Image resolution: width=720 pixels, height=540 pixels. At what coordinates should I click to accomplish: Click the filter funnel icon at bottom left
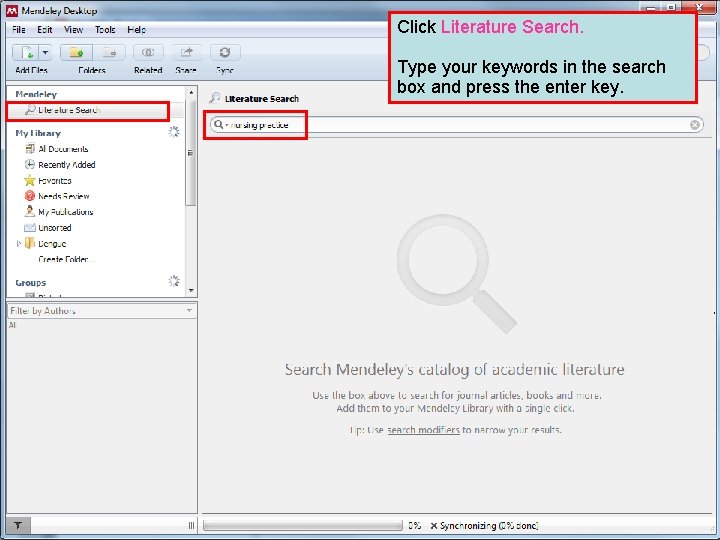pos(18,525)
